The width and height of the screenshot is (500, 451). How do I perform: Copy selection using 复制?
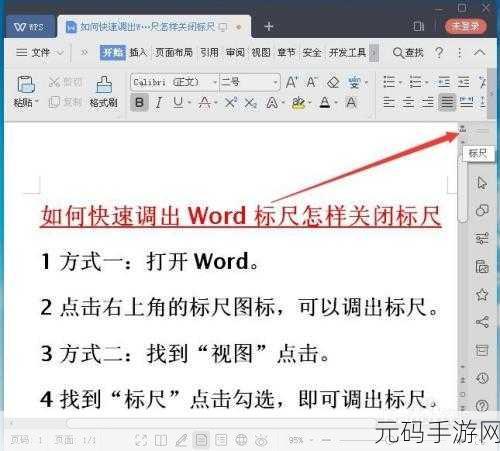point(65,102)
